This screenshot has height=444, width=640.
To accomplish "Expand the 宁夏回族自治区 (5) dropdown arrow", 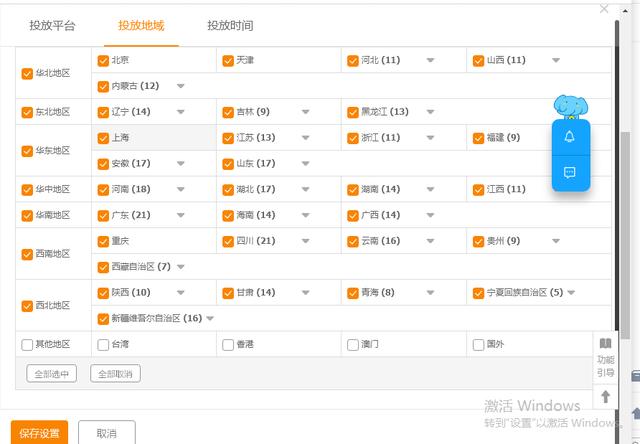I will 571,293.
